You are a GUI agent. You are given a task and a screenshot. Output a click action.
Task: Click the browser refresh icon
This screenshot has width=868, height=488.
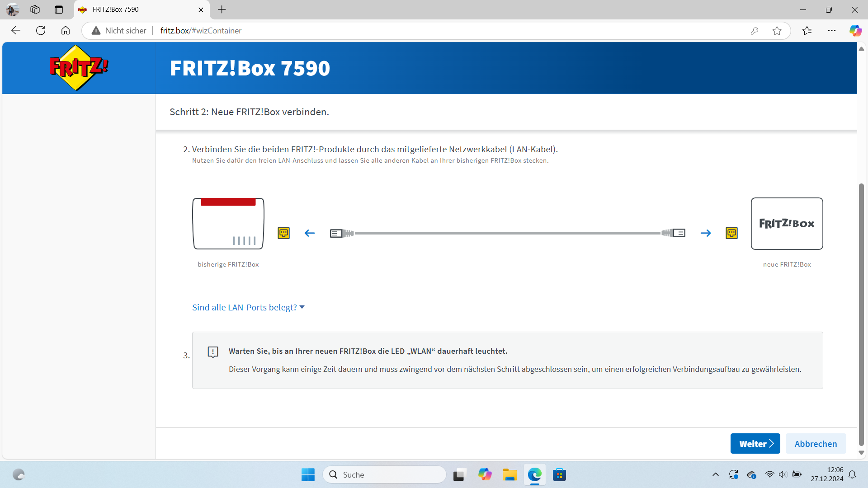[x=41, y=31]
